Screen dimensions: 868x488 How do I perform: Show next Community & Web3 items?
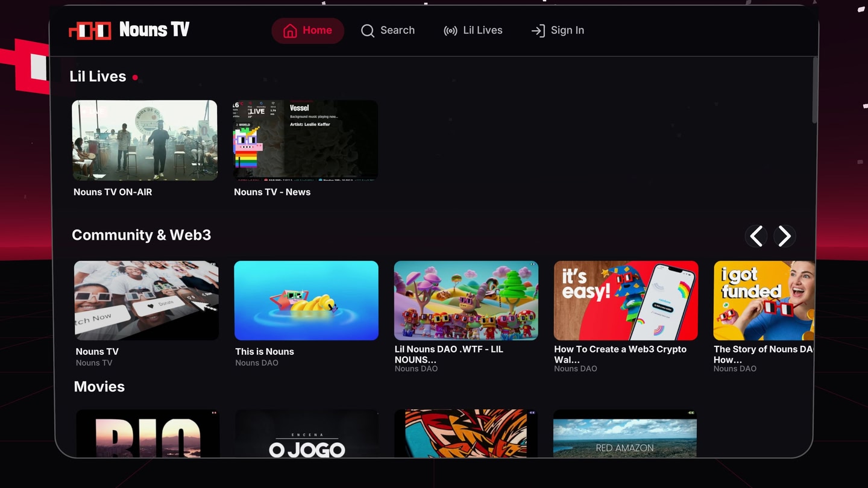point(784,236)
